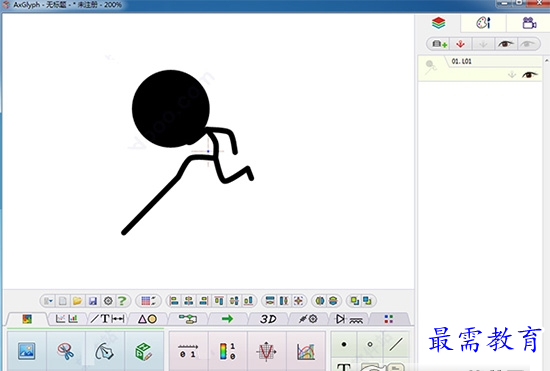Image resolution: width=550 pixels, height=371 pixels.
Task: Select the fountain pen drawing tool
Action: coord(105,351)
